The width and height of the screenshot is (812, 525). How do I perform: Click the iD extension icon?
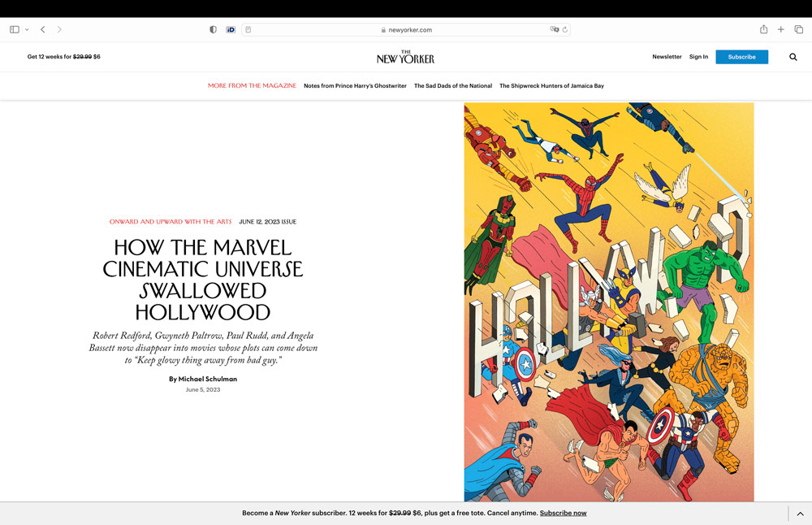coord(231,29)
